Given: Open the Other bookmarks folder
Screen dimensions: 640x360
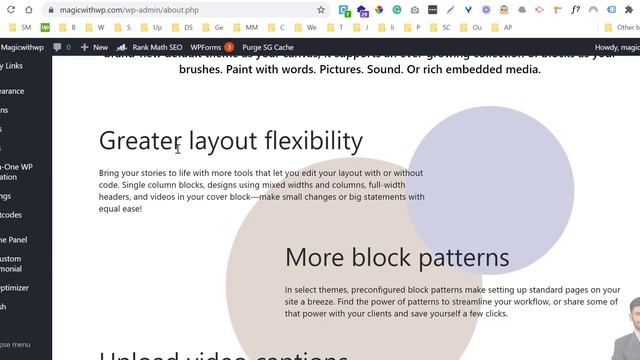Looking at the screenshot, I should coord(622,27).
